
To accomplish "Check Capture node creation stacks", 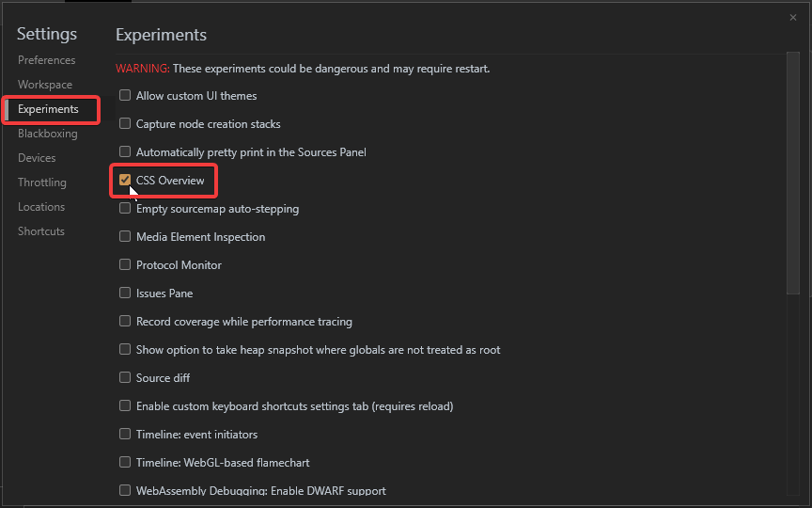I will (125, 123).
